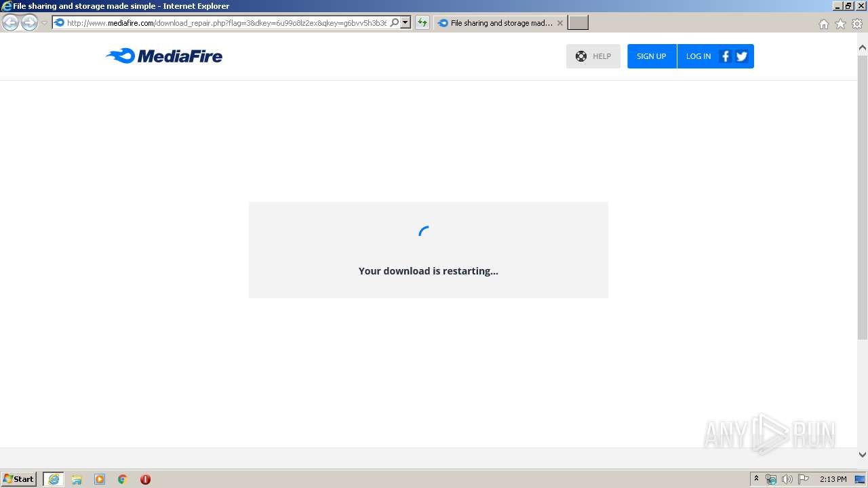Click the vertical scrollbar thumb
This screenshot has width=868, height=488.
[x=863, y=197]
